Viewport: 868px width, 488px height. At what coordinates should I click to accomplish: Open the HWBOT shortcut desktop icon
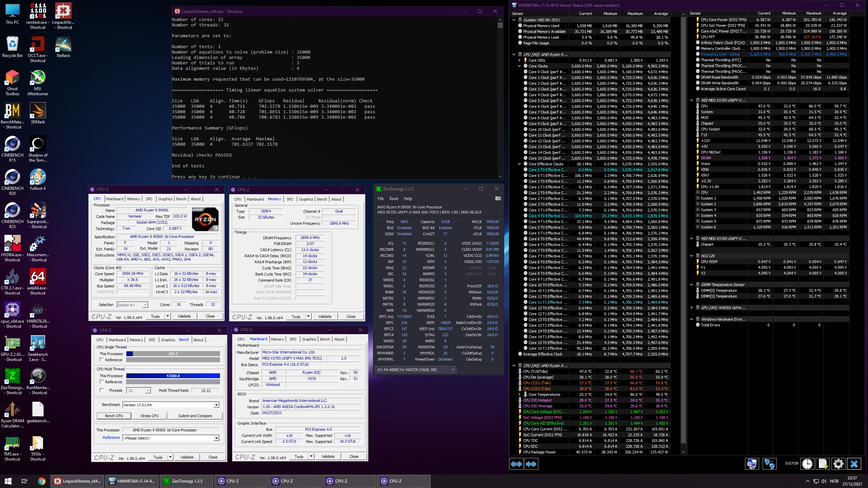pyautogui.click(x=38, y=315)
